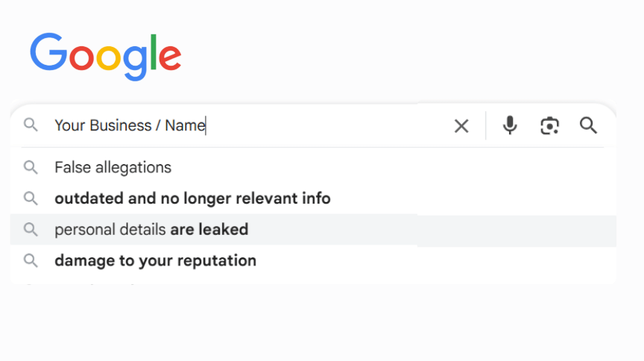644x361 pixels.
Task: Select the "damage to your reputation" suggestion
Action: coord(313,260)
